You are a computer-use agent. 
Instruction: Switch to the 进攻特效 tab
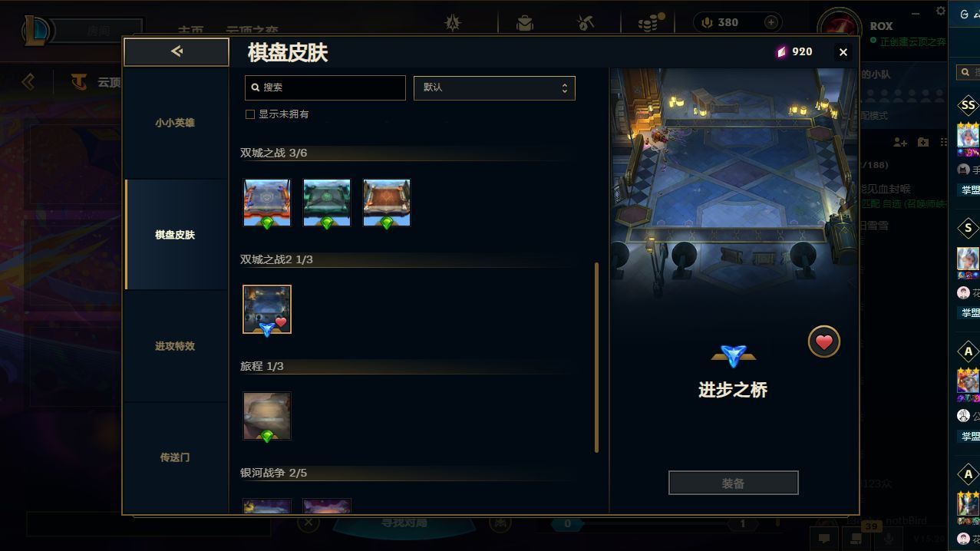(176, 346)
